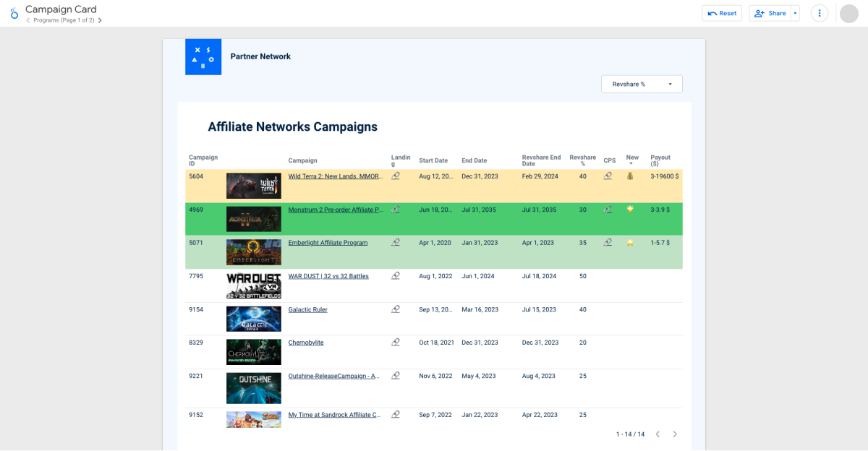Open the WAR DUST campaign link
Image resolution: width=868 pixels, height=451 pixels.
tap(328, 276)
